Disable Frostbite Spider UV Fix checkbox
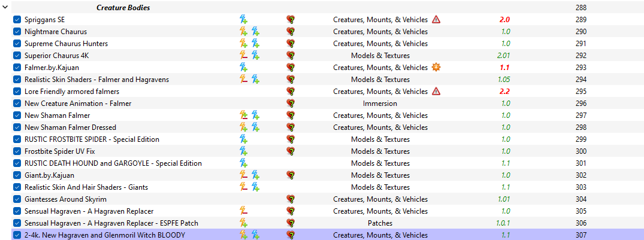Image resolution: width=644 pixels, height=240 pixels. click(17, 151)
